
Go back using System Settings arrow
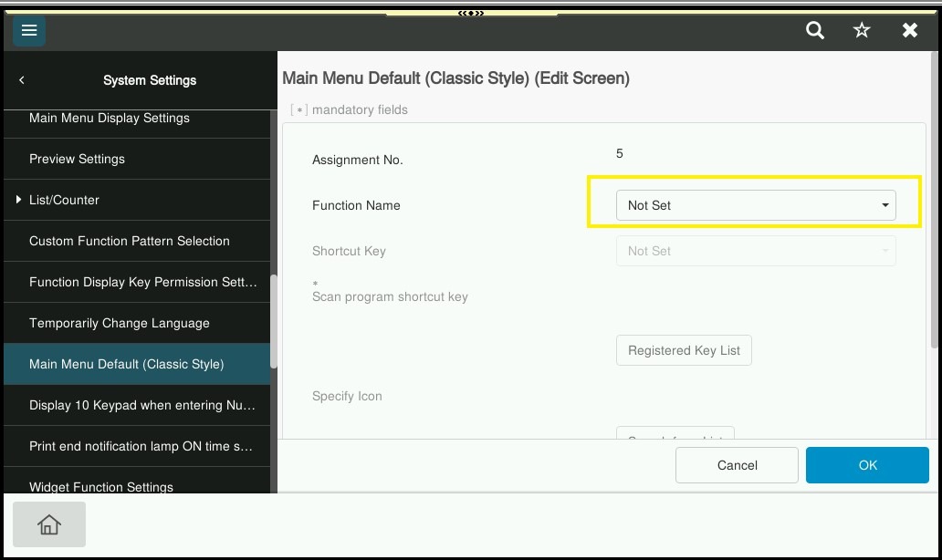pos(22,80)
